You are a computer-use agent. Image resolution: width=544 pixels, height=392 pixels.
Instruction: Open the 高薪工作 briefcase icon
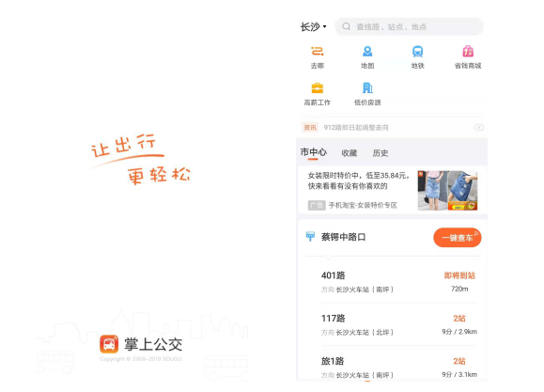318,88
